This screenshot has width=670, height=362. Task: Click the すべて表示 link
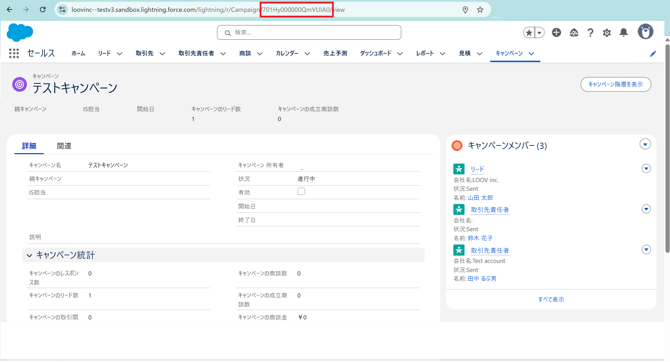pos(551,299)
